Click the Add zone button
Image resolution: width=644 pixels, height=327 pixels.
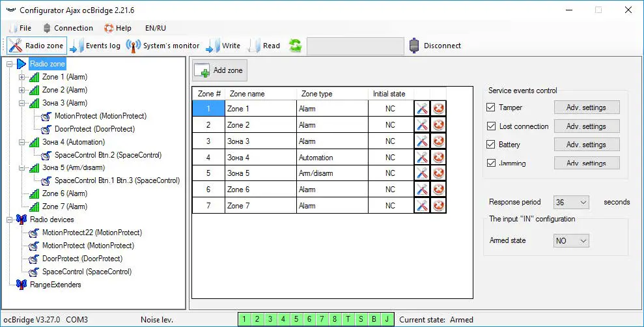click(x=219, y=70)
